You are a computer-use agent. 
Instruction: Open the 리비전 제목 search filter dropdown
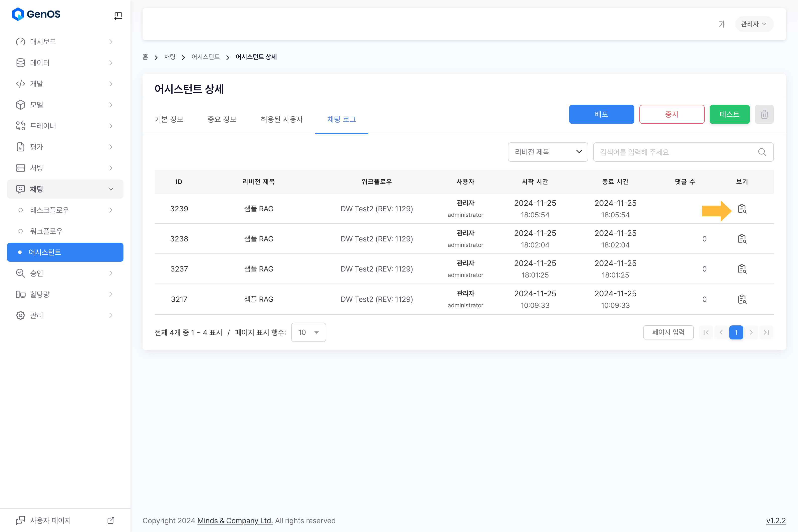click(547, 152)
